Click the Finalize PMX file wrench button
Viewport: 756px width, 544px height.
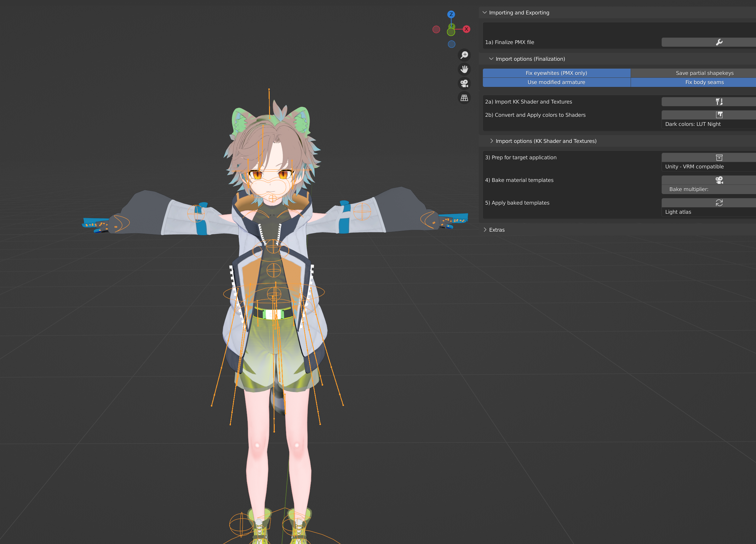719,42
